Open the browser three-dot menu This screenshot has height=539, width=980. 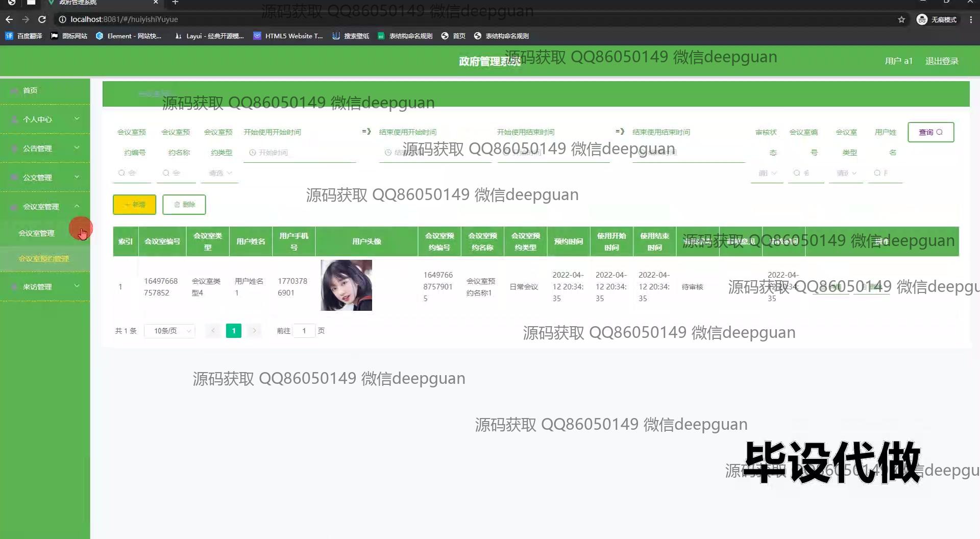click(971, 19)
